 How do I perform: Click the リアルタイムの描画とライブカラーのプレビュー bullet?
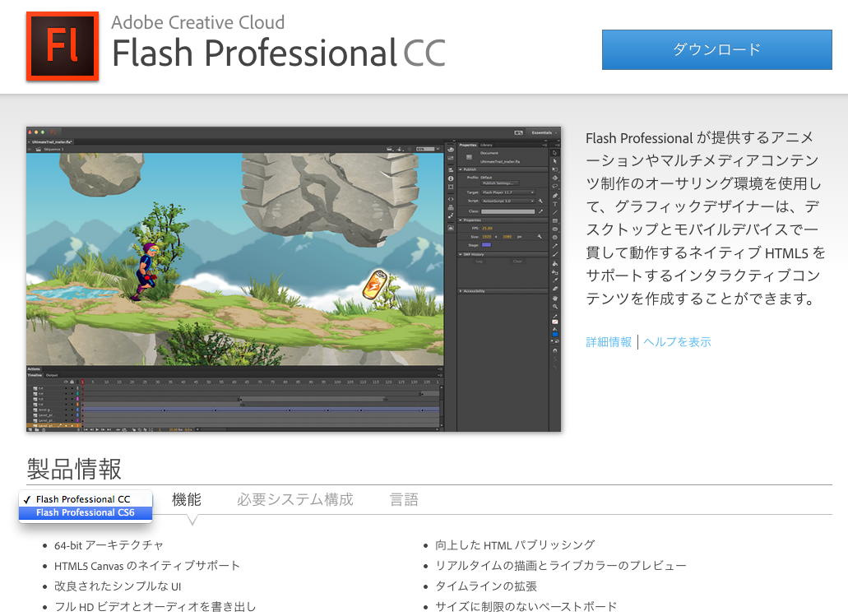[x=561, y=566]
